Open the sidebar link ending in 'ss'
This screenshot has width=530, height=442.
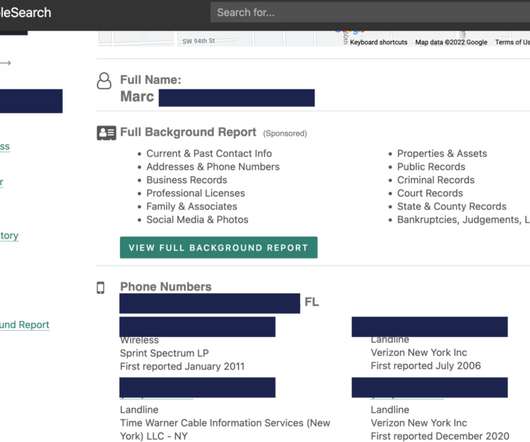5,147
